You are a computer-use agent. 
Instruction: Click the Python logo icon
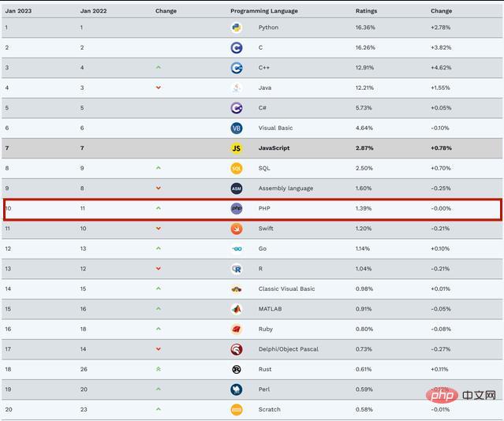pos(237,28)
